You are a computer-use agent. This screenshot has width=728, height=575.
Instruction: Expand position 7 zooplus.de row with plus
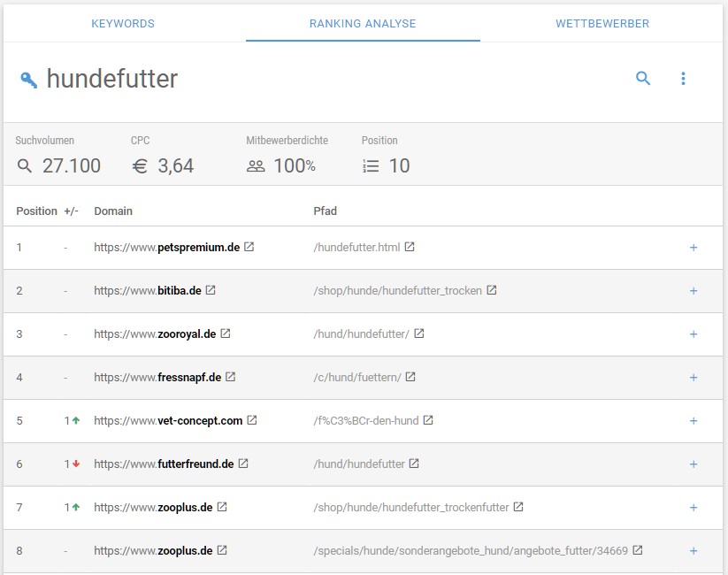[694, 508]
